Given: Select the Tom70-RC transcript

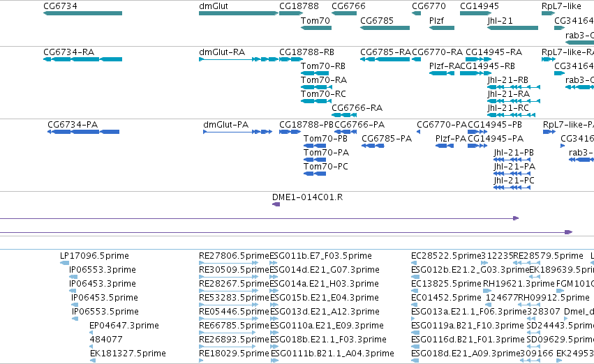Looking at the screenshot, I should pos(316,101).
